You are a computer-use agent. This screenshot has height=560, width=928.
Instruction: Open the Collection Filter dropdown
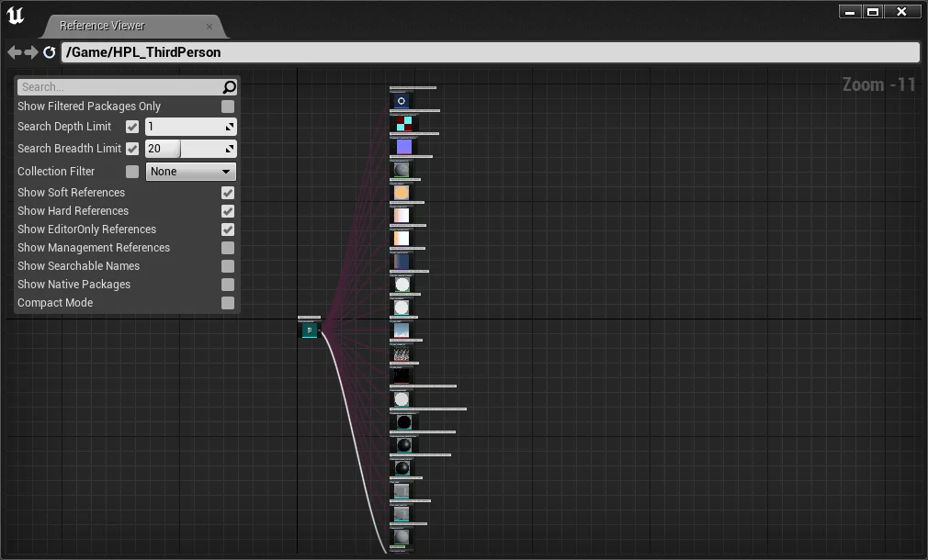pos(190,172)
